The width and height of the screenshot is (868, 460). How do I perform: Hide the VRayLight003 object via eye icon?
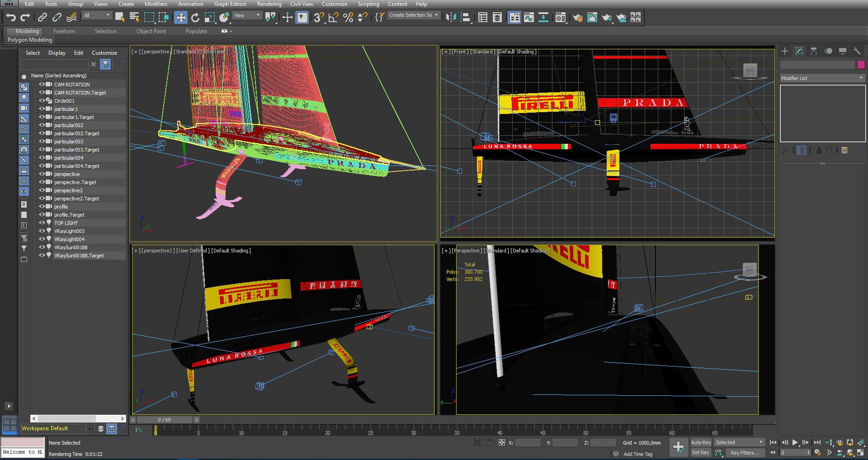point(42,231)
